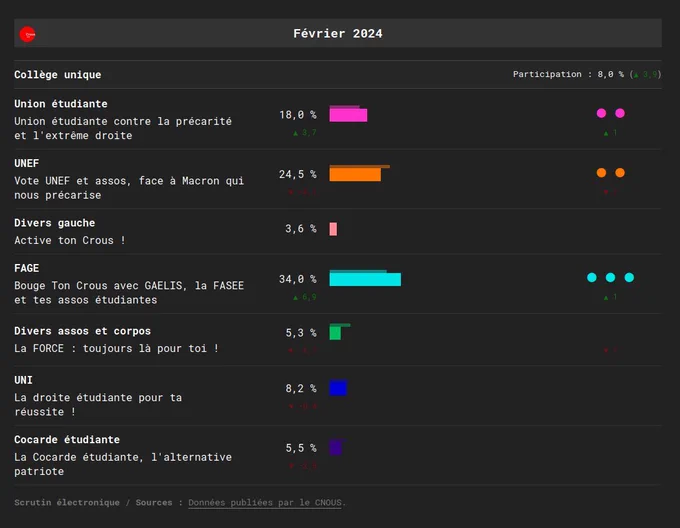
Task: Click the slogan 'La droite étudiante pour ta réussite !'
Action: (x=98, y=404)
